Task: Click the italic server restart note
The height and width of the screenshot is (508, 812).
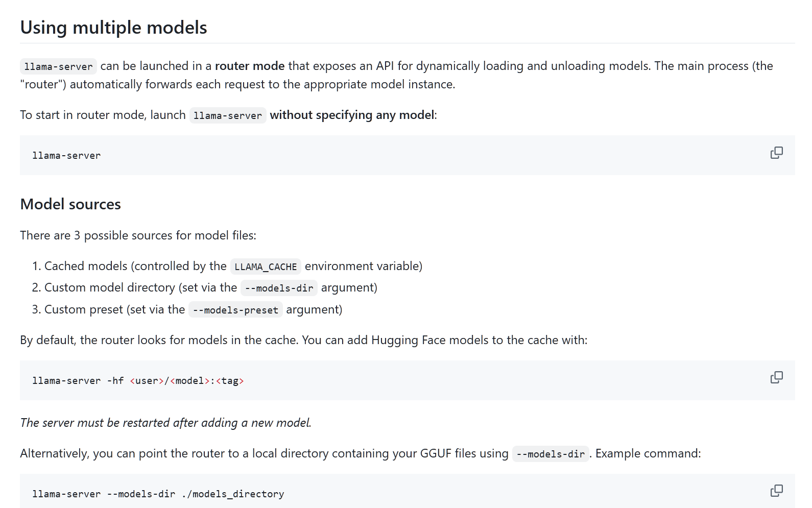Action: click(x=165, y=423)
